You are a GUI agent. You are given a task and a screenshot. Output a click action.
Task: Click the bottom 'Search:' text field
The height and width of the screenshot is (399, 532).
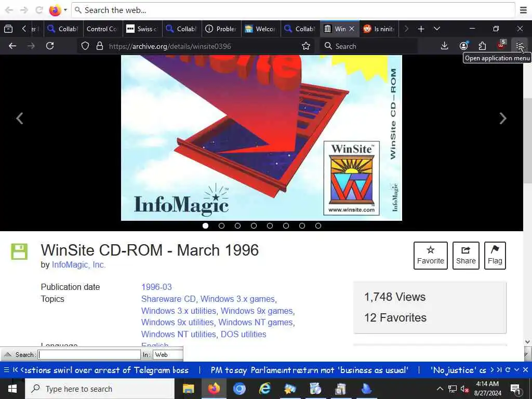89,354
